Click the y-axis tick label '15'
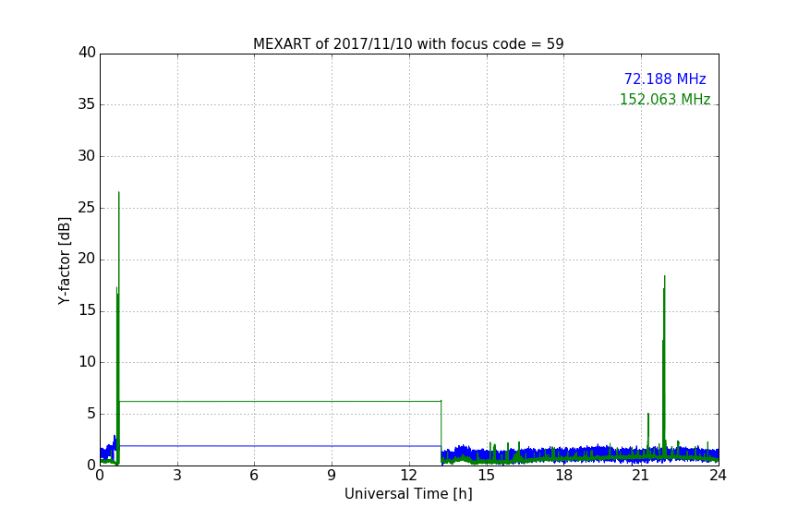The height and width of the screenshot is (532, 798). pos(87,310)
